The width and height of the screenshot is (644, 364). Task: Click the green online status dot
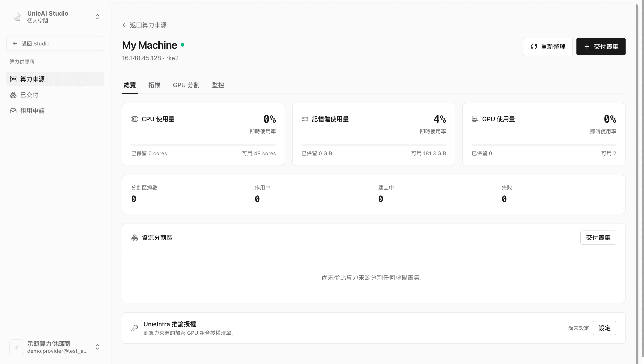(x=182, y=45)
